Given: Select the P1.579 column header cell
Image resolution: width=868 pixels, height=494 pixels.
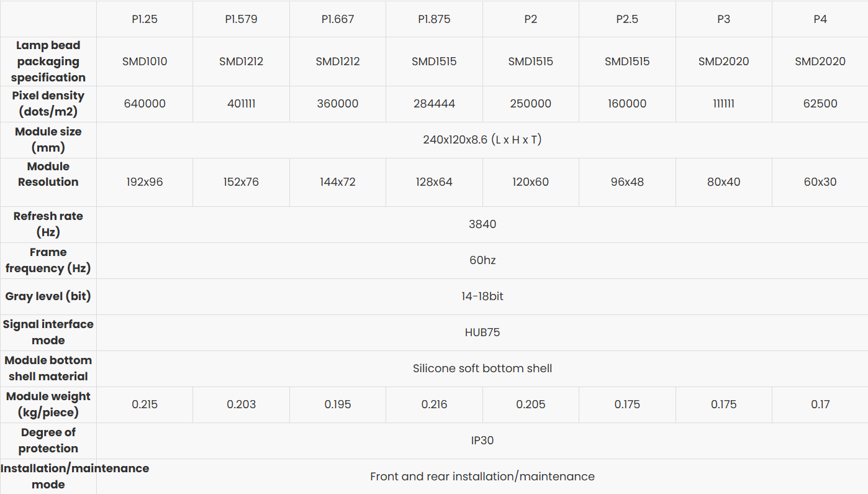Looking at the screenshot, I should (x=241, y=19).
